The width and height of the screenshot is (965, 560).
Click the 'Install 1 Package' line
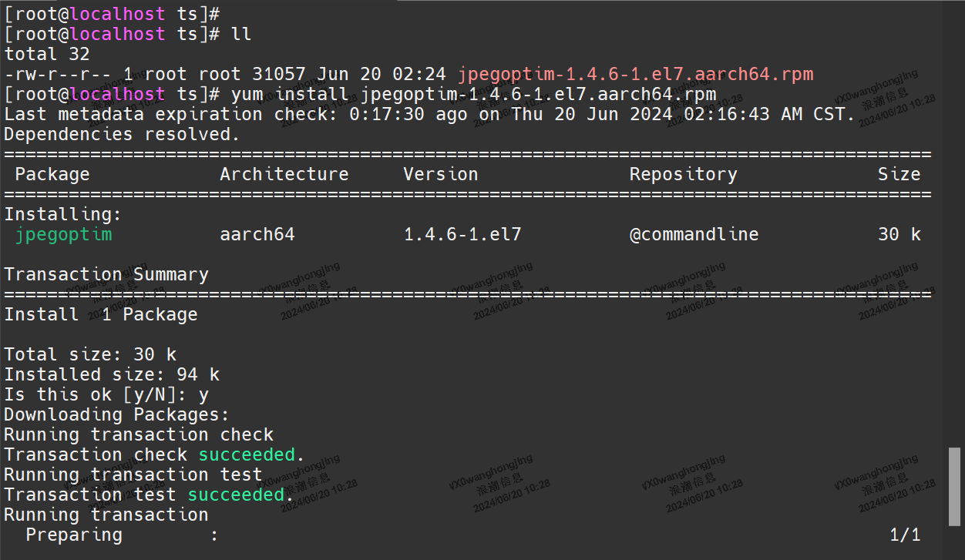click(101, 315)
